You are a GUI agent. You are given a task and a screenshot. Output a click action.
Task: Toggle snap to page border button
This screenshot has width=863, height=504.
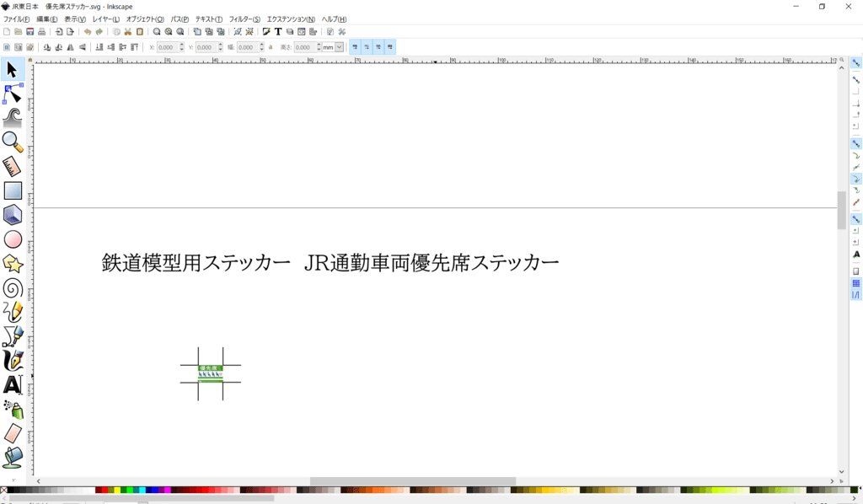[856, 271]
